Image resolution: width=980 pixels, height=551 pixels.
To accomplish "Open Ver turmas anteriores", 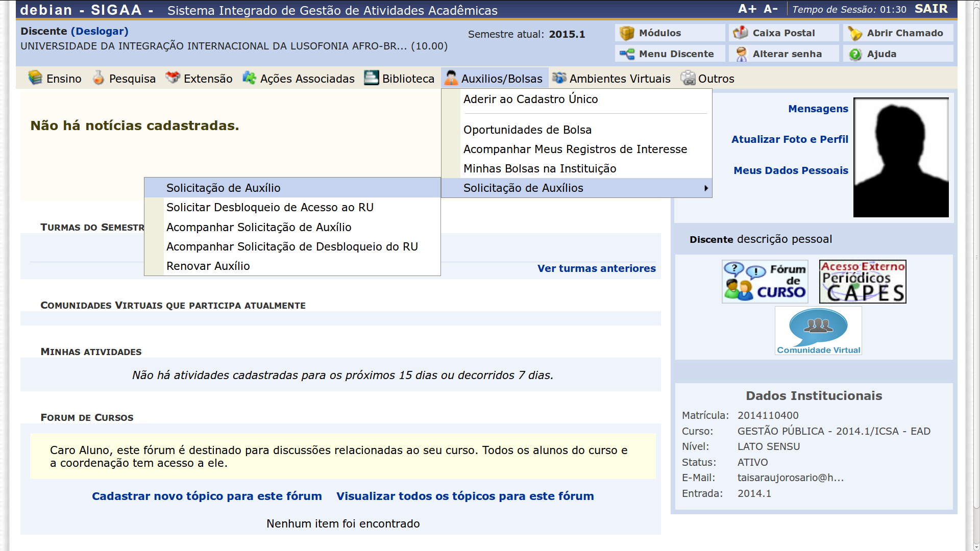I will pyautogui.click(x=596, y=268).
